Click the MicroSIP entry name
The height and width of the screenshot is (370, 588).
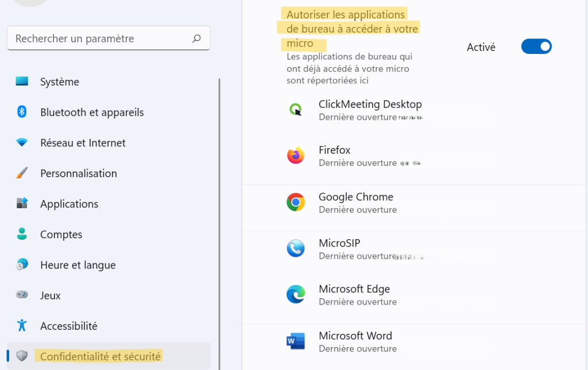(339, 243)
